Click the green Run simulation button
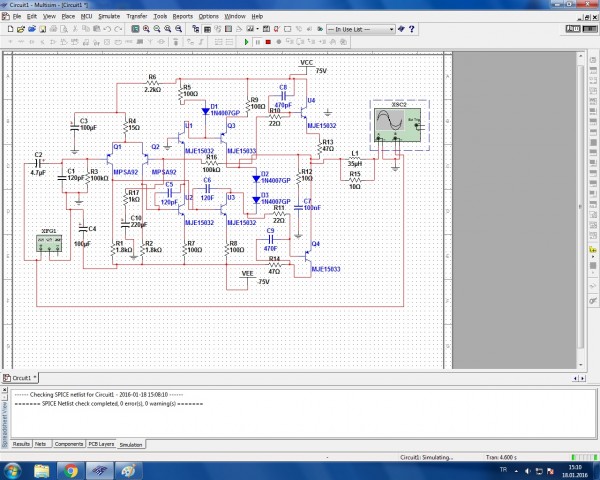This screenshot has width=600, height=480. [x=247, y=43]
